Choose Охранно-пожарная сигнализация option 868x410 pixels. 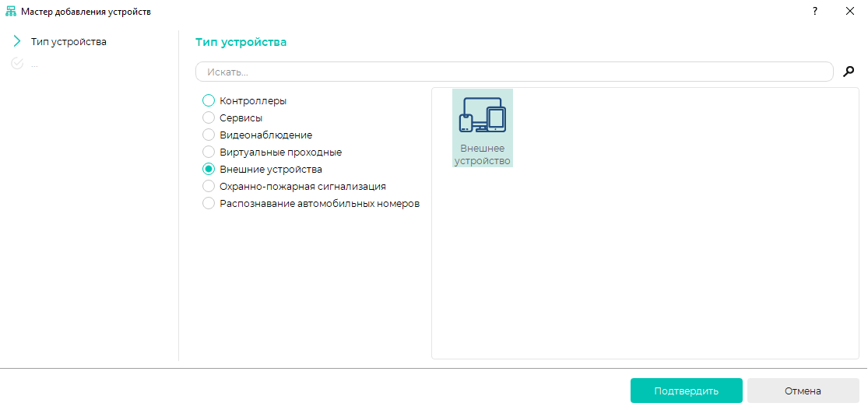pos(208,187)
